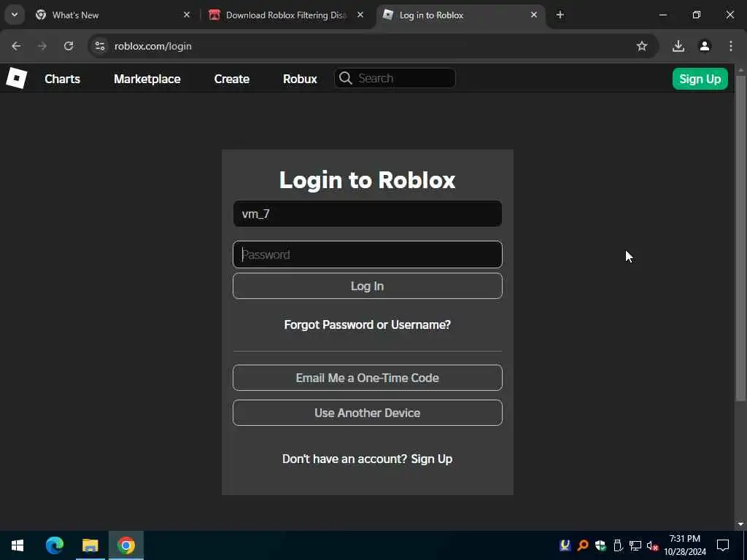The height and width of the screenshot is (560, 747).
Task: Minimize the Chrome window
Action: point(662,15)
